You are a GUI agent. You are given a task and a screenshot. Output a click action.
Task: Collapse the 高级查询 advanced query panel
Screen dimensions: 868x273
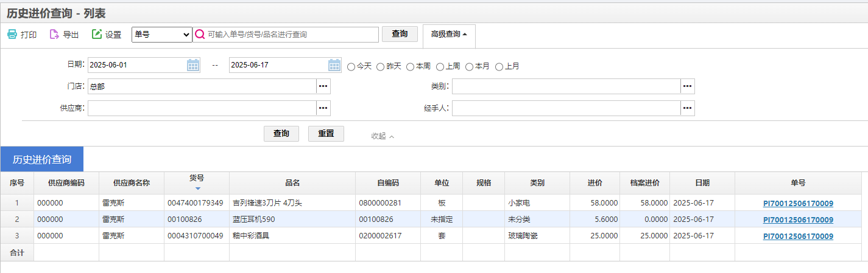coord(449,35)
